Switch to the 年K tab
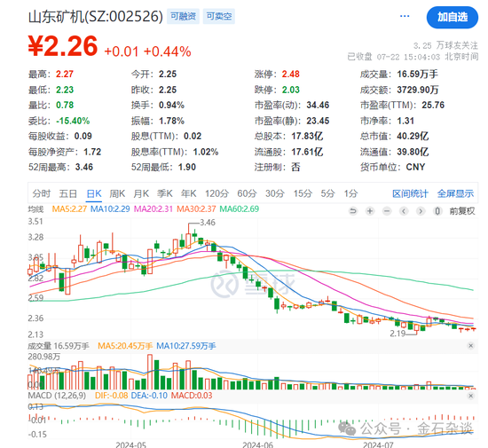 click(189, 193)
